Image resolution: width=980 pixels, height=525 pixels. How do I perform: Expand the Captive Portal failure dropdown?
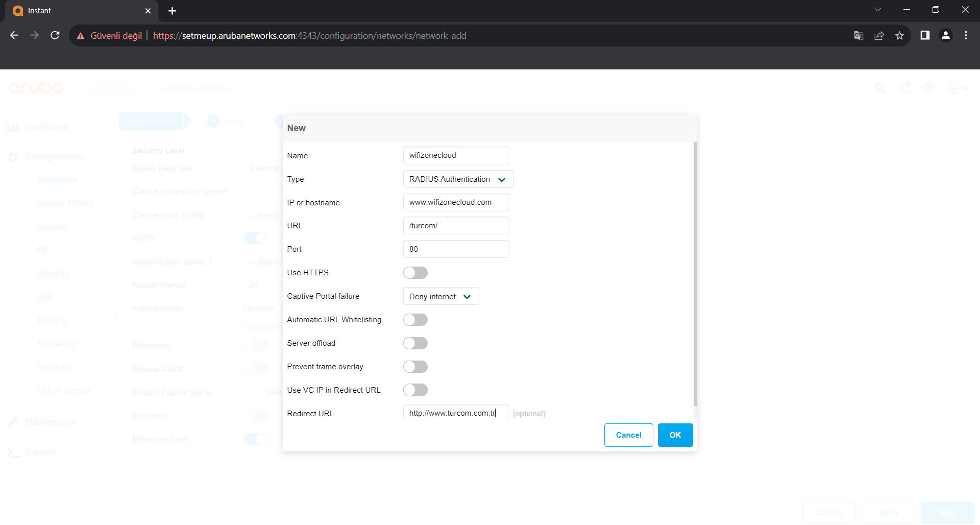click(x=440, y=297)
